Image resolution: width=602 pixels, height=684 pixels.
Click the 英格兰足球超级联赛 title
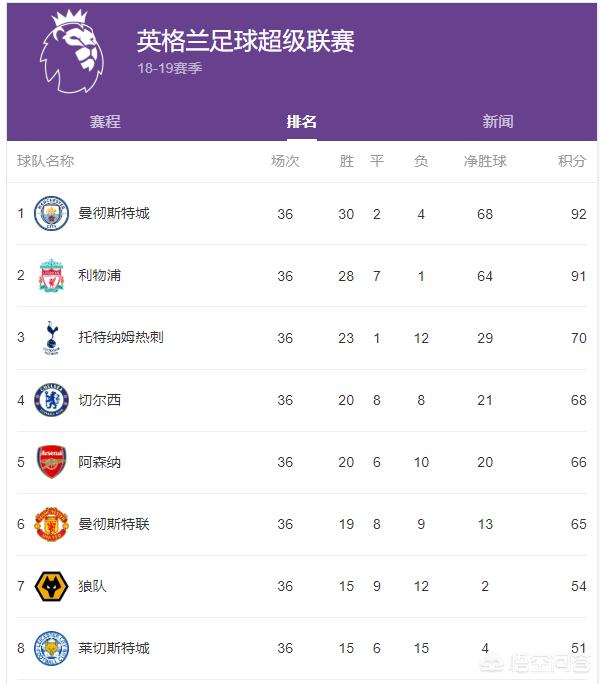coord(246,41)
